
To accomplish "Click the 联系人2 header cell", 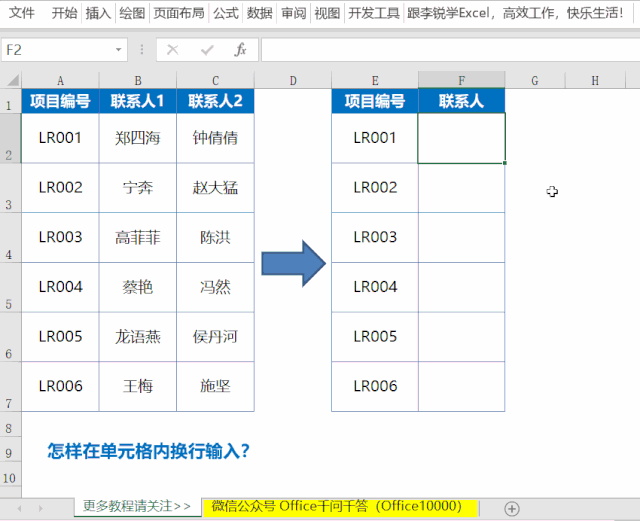I will pyautogui.click(x=216, y=101).
